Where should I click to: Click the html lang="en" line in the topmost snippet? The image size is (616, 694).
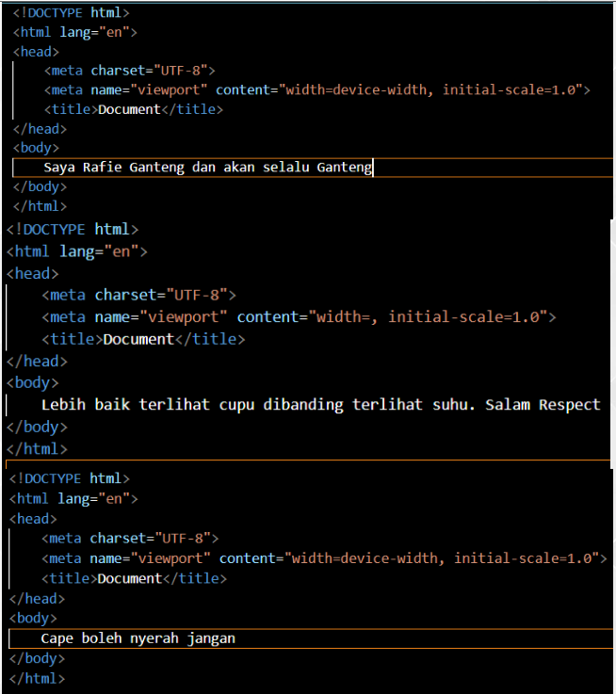click(x=74, y=32)
